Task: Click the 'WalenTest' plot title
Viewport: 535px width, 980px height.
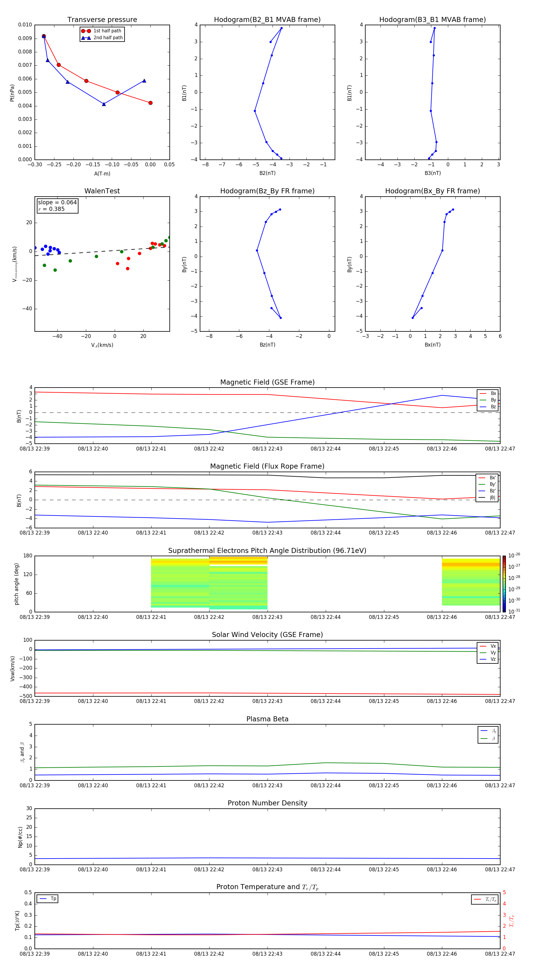Action: coord(102,191)
